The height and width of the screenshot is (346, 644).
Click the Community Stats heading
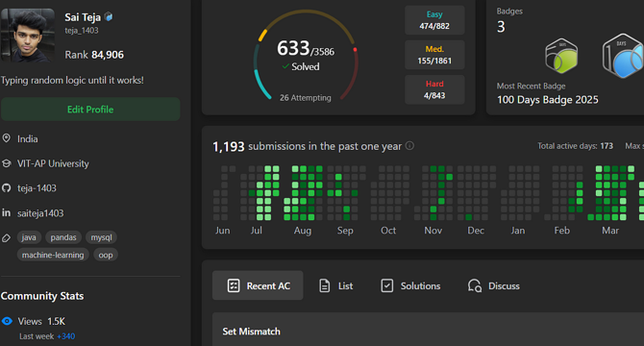42,296
